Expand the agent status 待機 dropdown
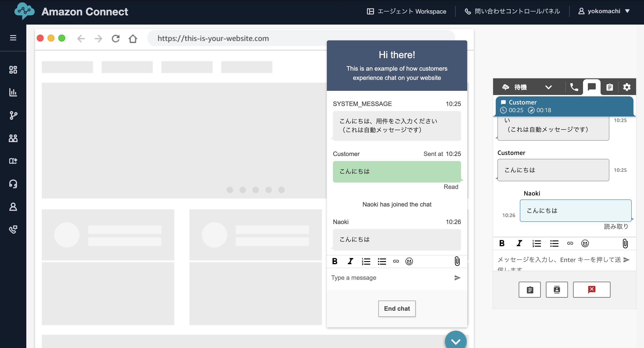This screenshot has width=644, height=348. coord(548,87)
